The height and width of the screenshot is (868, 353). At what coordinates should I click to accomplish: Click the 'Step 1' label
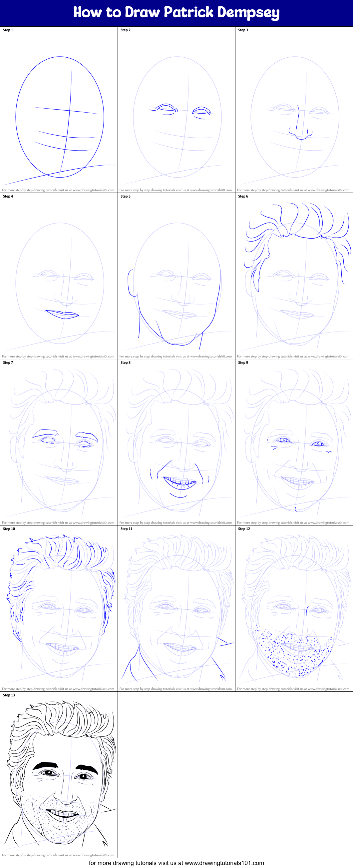(x=8, y=30)
